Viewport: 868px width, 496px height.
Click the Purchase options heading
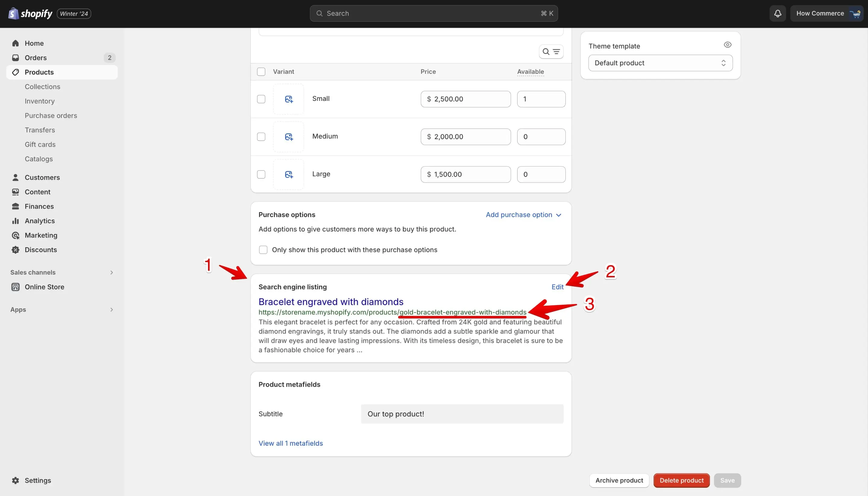coord(287,215)
